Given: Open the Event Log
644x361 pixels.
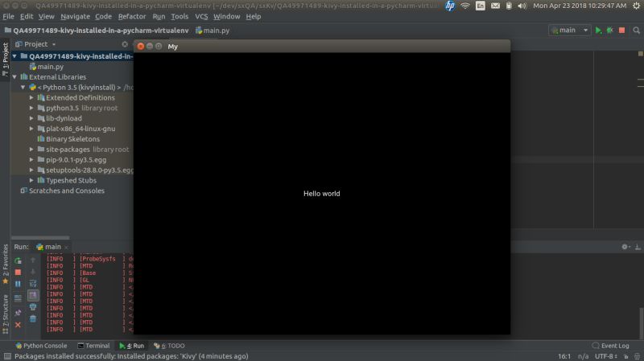Looking at the screenshot, I should pyautogui.click(x=611, y=346).
